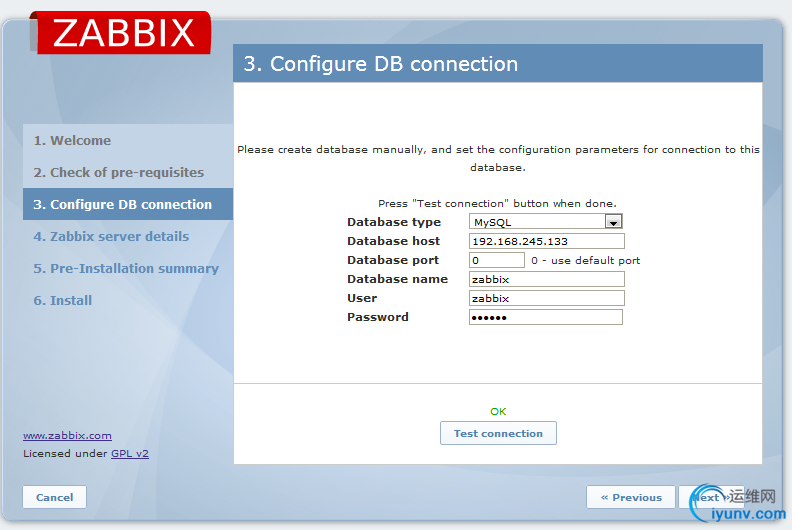Open the Database type dropdown arrow
Screen dimensions: 792x530
(613, 222)
